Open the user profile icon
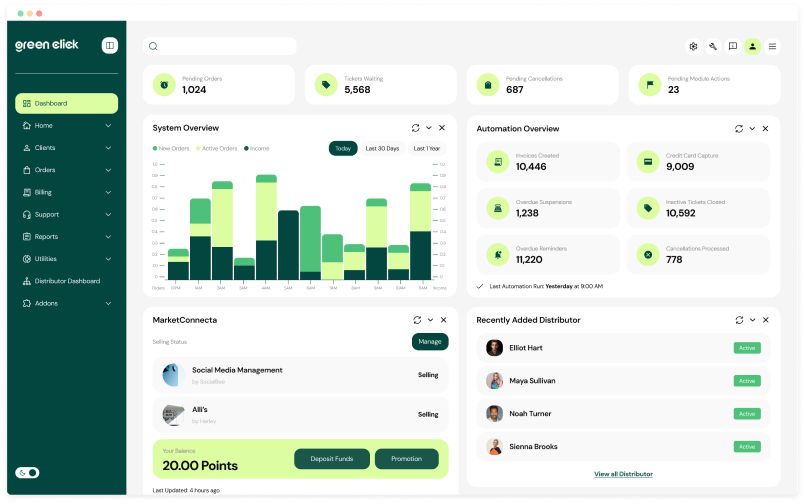Image resolution: width=805 pixels, height=504 pixels. [753, 46]
